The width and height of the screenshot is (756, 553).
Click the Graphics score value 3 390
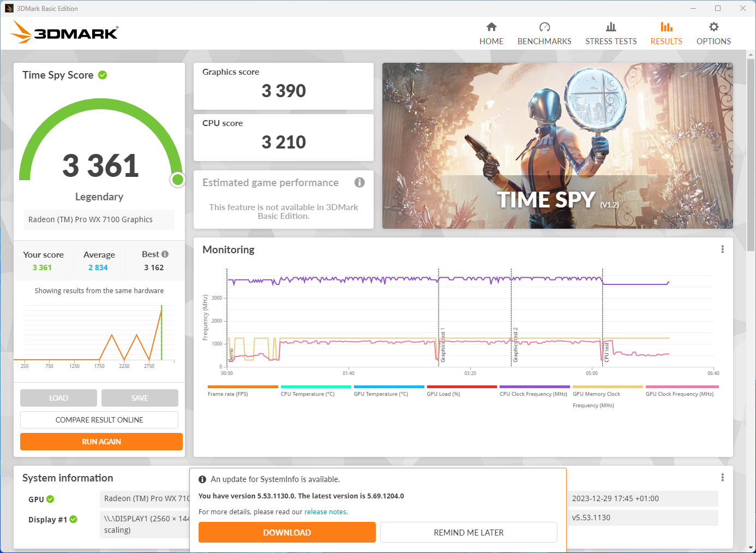[284, 91]
